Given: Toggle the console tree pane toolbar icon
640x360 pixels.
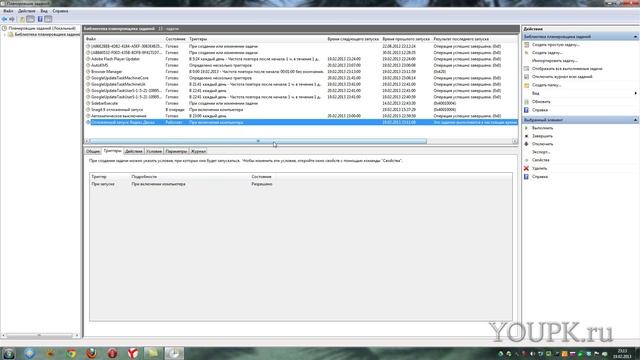Looking at the screenshot, I should pyautogui.click(x=30, y=19).
